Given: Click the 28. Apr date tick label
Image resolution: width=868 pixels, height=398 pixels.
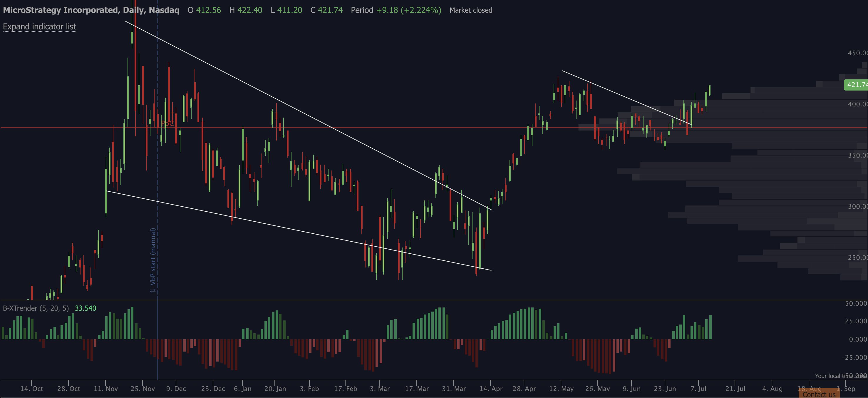Looking at the screenshot, I should (524, 389).
